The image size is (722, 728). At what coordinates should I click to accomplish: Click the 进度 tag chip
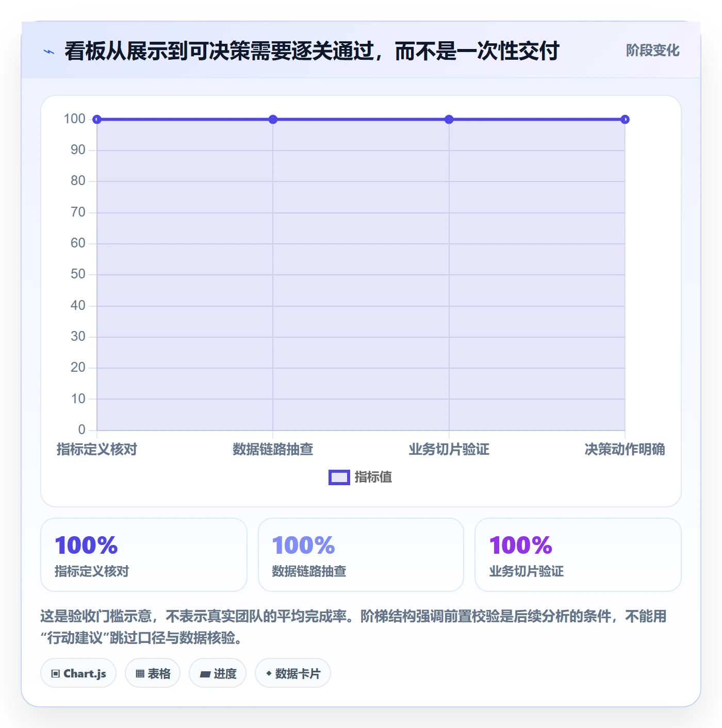pyautogui.click(x=218, y=673)
